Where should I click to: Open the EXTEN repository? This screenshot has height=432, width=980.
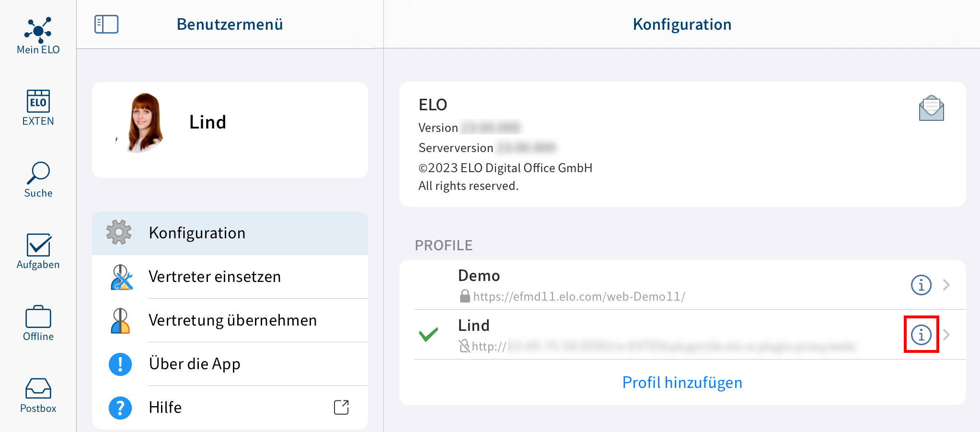coord(38,108)
